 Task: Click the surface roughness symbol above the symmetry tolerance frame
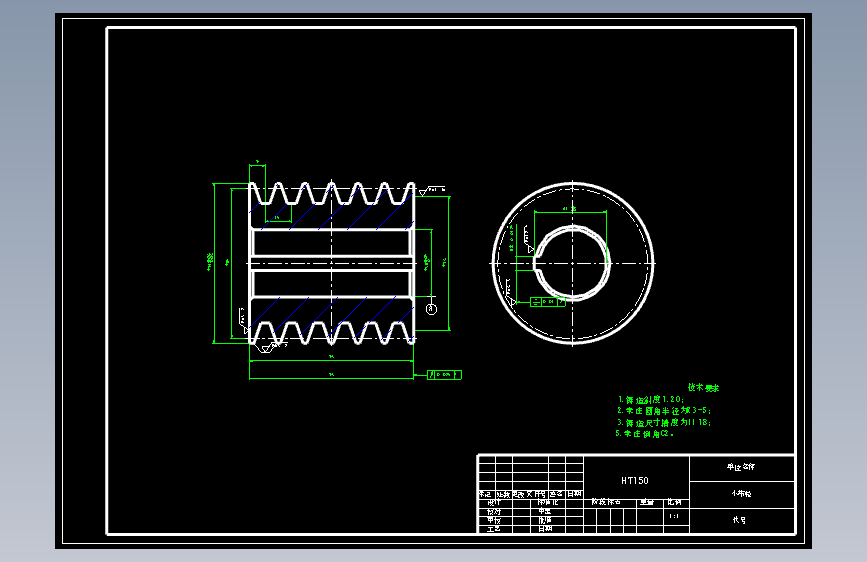pos(510,292)
